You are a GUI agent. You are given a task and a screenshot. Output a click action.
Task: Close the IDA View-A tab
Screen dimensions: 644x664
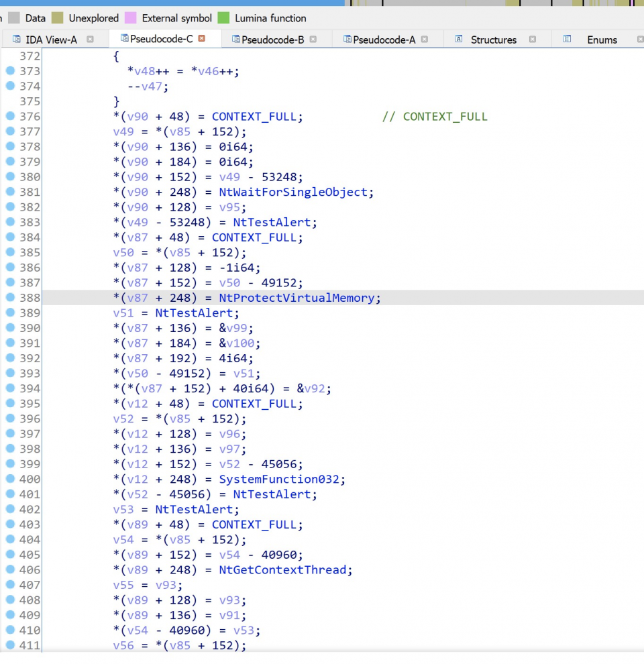click(x=90, y=39)
